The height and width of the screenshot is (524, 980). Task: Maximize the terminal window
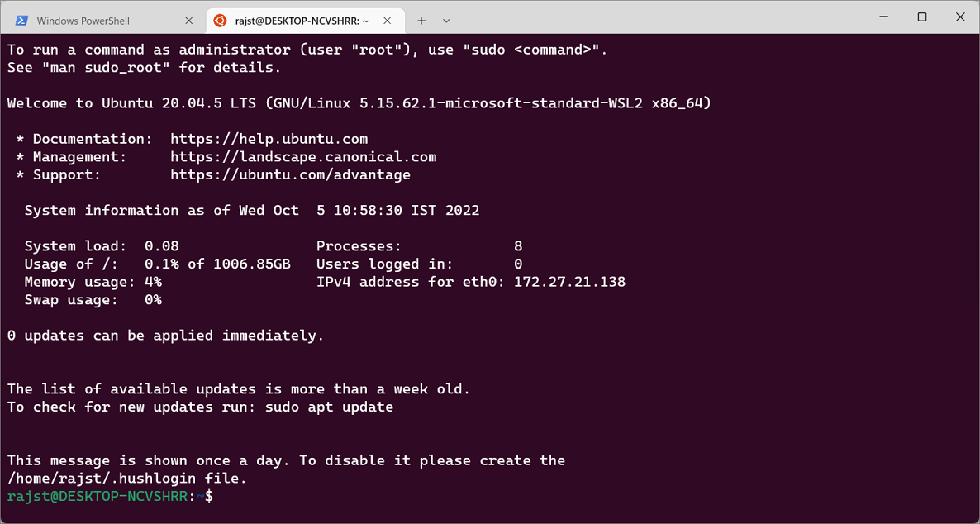click(922, 17)
